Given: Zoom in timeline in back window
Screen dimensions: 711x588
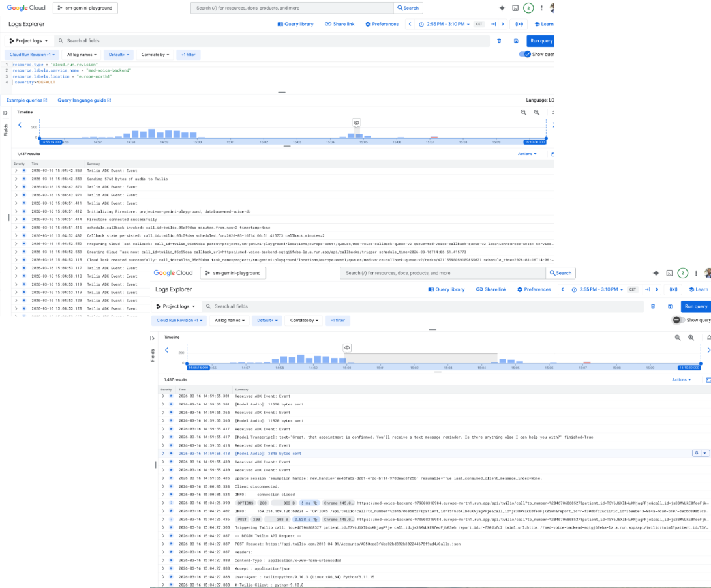Looking at the screenshot, I should coord(537,112).
